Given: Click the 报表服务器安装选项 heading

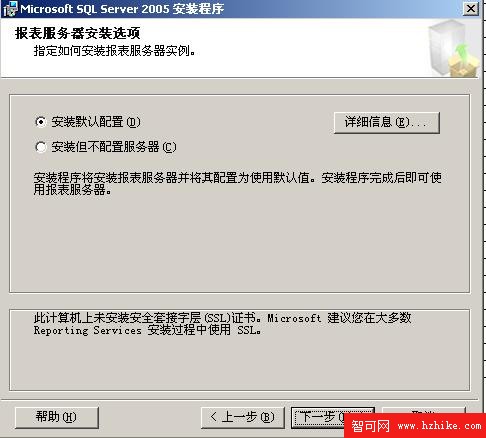Looking at the screenshot, I should coord(77,33).
